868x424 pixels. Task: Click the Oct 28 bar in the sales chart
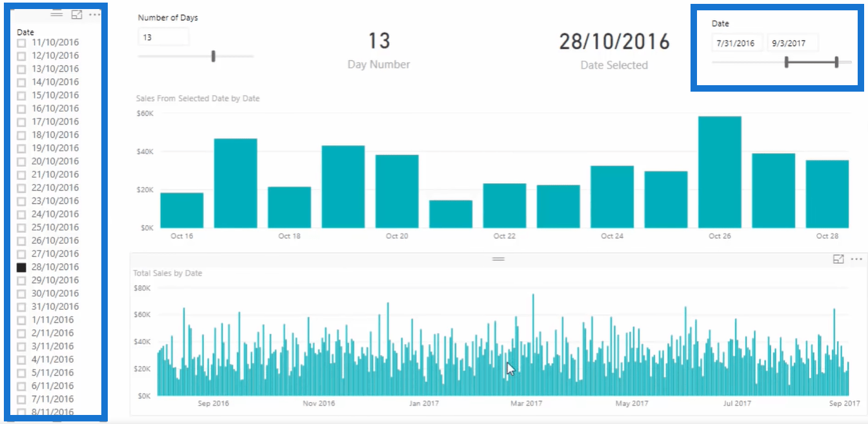(827, 194)
